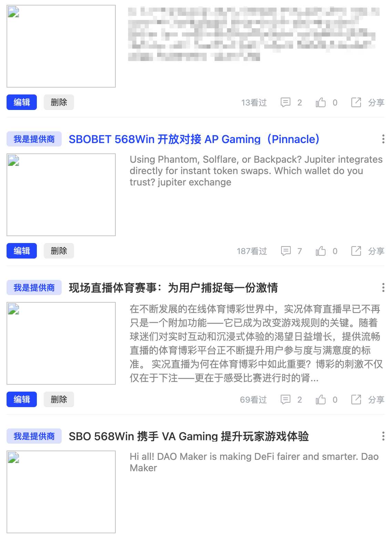
Task: Click thumbs-up icon on the 69-views post
Action: pyautogui.click(x=321, y=400)
